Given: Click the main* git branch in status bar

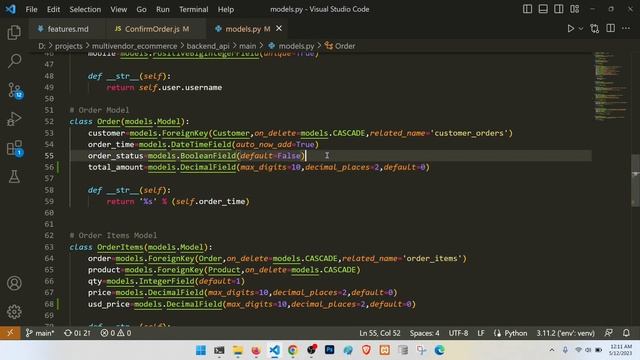Looking at the screenshot, I should [x=40, y=333].
